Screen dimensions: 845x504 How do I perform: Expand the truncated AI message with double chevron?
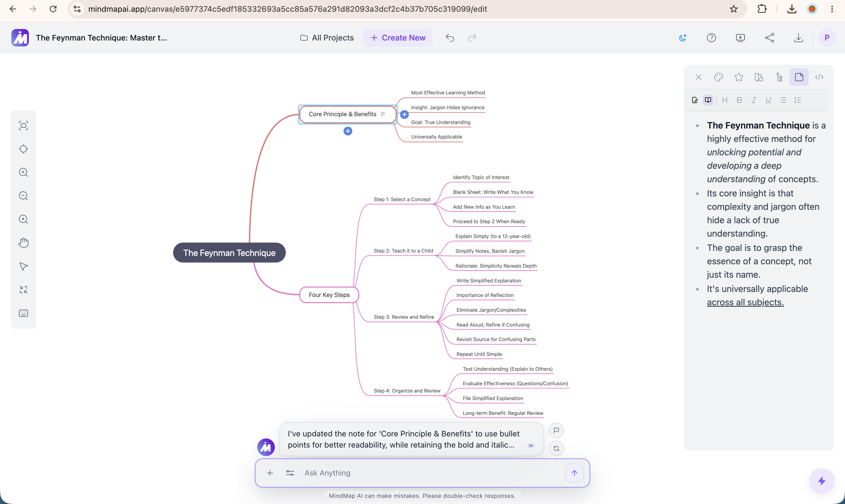[531, 445]
